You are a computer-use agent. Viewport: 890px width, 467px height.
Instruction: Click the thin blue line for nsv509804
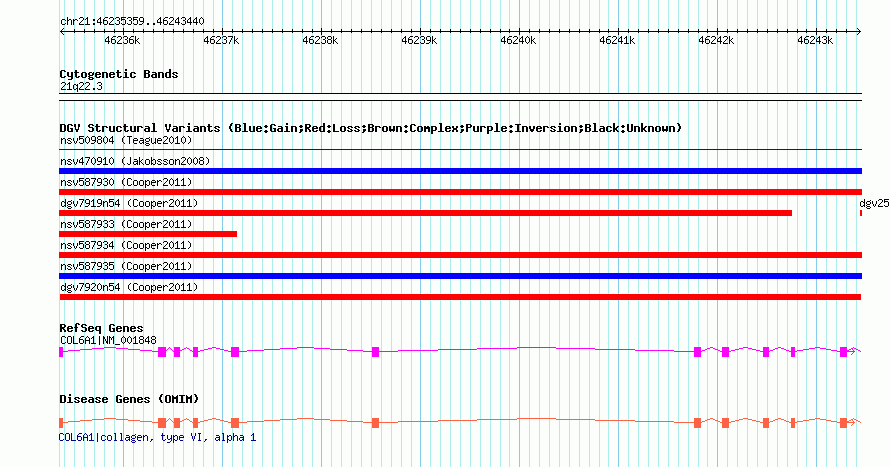[x=460, y=150]
